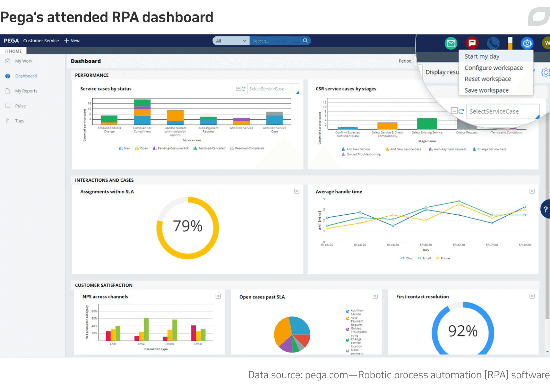This screenshot has width=550, height=392.
Task: Open the user avatar in the header
Action: (546, 43)
